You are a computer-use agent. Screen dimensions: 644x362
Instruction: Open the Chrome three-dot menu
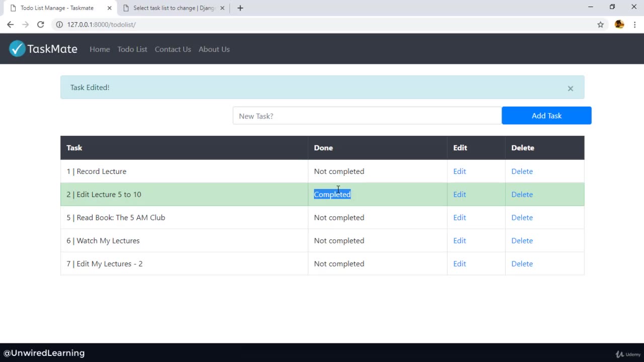(634, 25)
